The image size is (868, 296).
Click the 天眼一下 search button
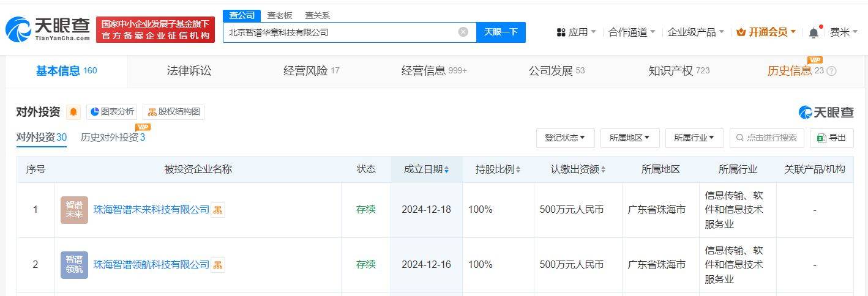[501, 32]
